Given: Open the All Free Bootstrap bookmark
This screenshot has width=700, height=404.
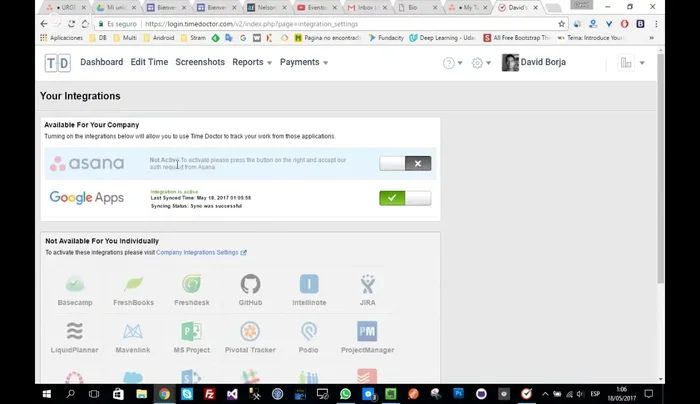Looking at the screenshot, I should [x=517, y=38].
